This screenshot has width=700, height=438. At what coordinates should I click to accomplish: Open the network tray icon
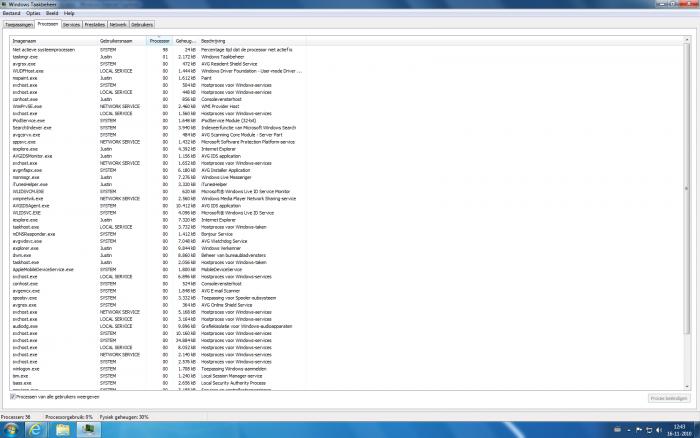(649, 430)
